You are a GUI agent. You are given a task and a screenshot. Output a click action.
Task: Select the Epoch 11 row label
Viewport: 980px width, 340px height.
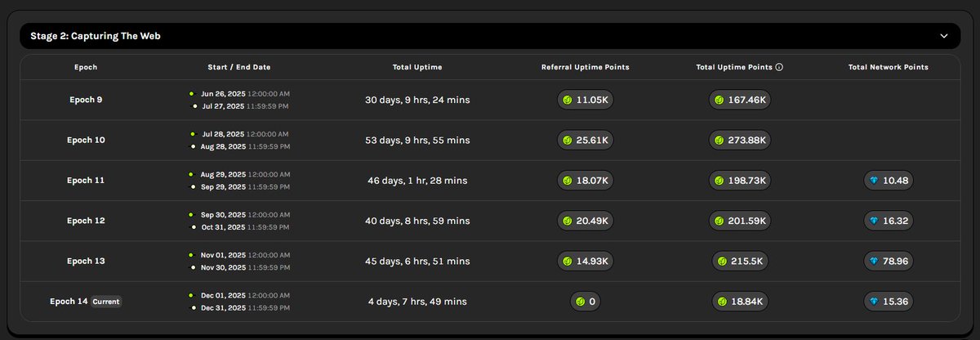coord(86,180)
